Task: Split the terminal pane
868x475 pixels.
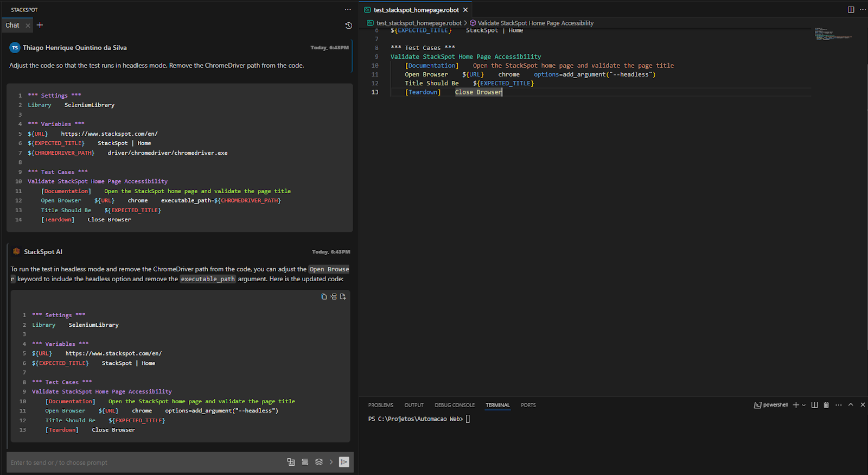Action: click(814, 405)
